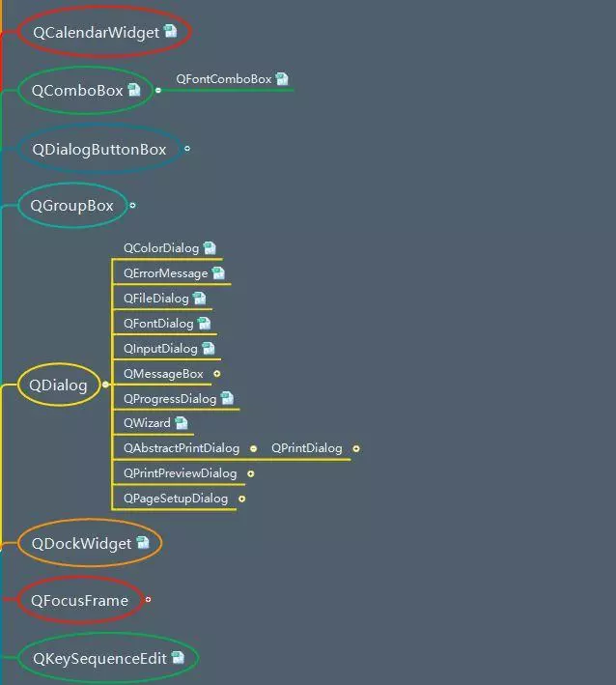Select the QFontDialog subtopic

click(158, 324)
